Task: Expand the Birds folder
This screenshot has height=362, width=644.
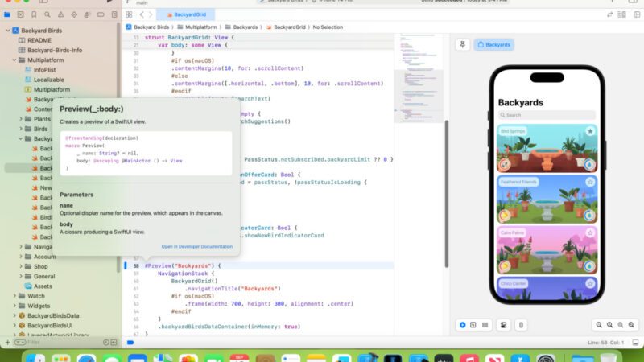Action: pos(21,129)
